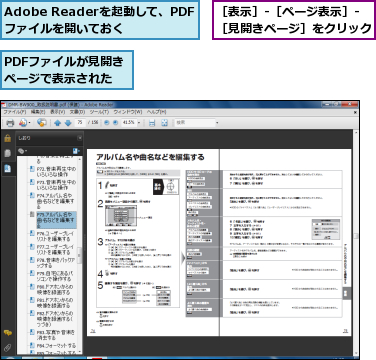Viewport: 376px width, 360px height.
Task: Click the 検索 search field
Action: tap(195, 123)
